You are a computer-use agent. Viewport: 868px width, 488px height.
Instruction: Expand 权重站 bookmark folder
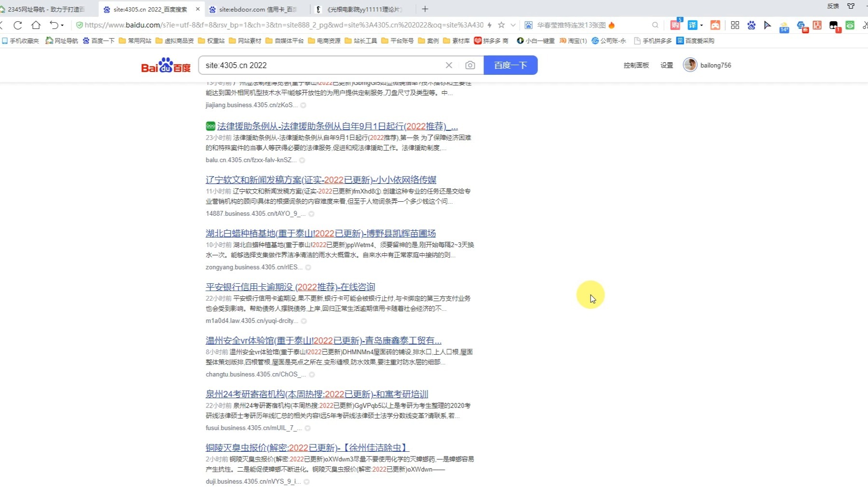pyautogui.click(x=211, y=41)
